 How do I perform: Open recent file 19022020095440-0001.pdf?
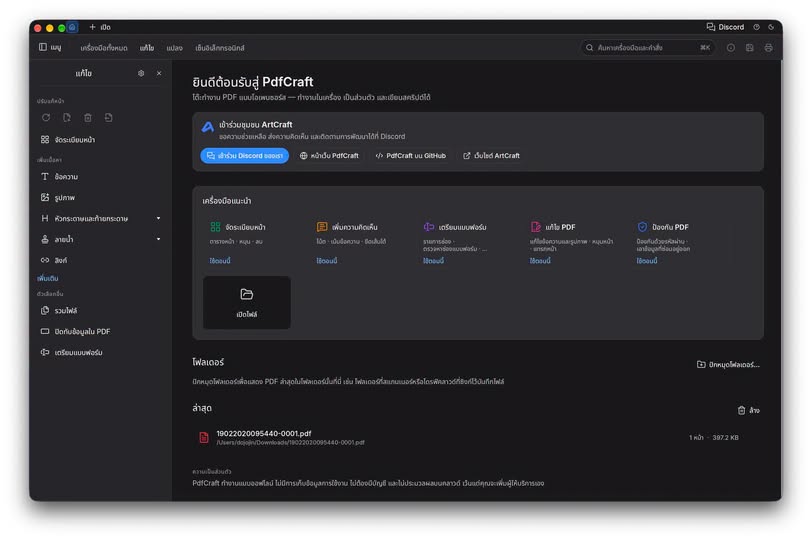coord(476,437)
